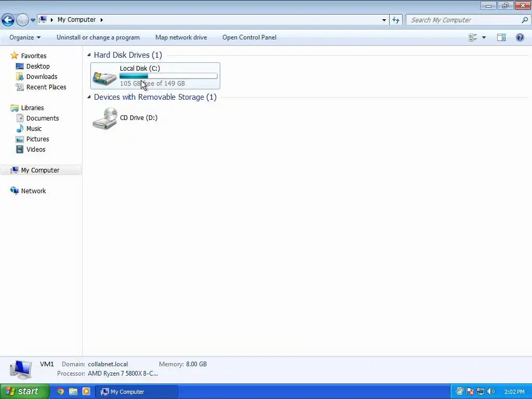Close the My Computer window
532x399 pixels.
pos(523,5)
